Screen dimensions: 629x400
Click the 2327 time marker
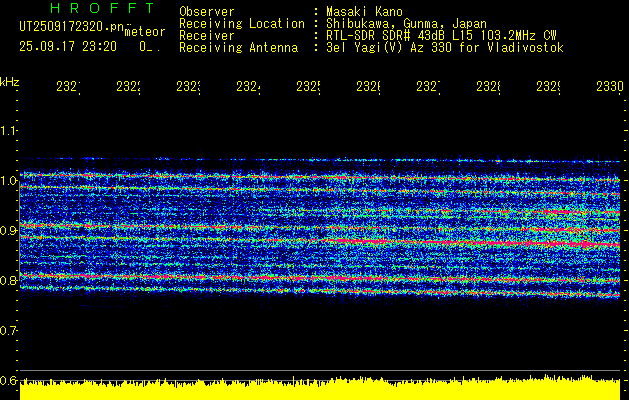[x=428, y=87]
